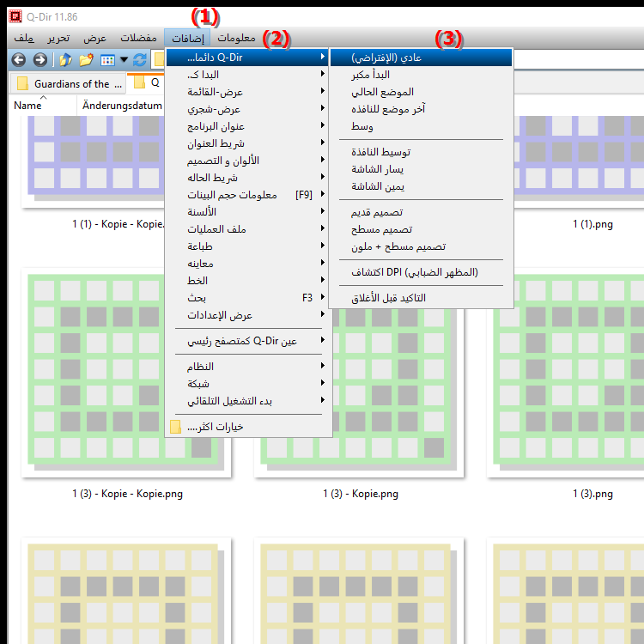The image size is (644, 644).
Task: Switch to Guardians of the tab
Action: click(x=68, y=83)
